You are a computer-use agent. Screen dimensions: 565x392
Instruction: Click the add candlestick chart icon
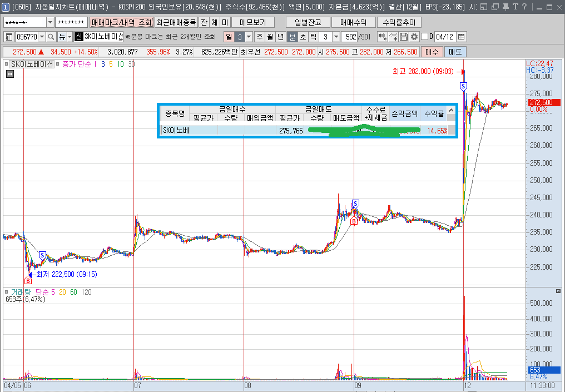click(382, 37)
